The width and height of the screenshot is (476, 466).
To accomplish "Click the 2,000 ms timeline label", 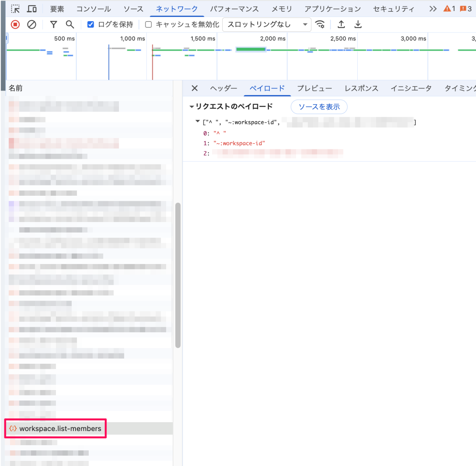I will pyautogui.click(x=273, y=38).
